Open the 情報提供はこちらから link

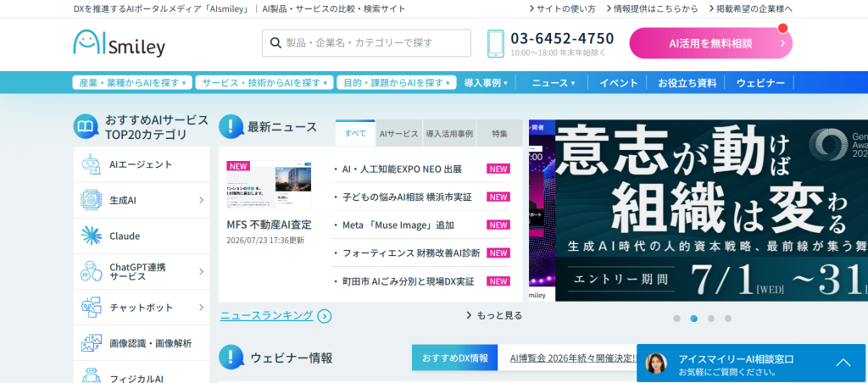tap(652, 8)
